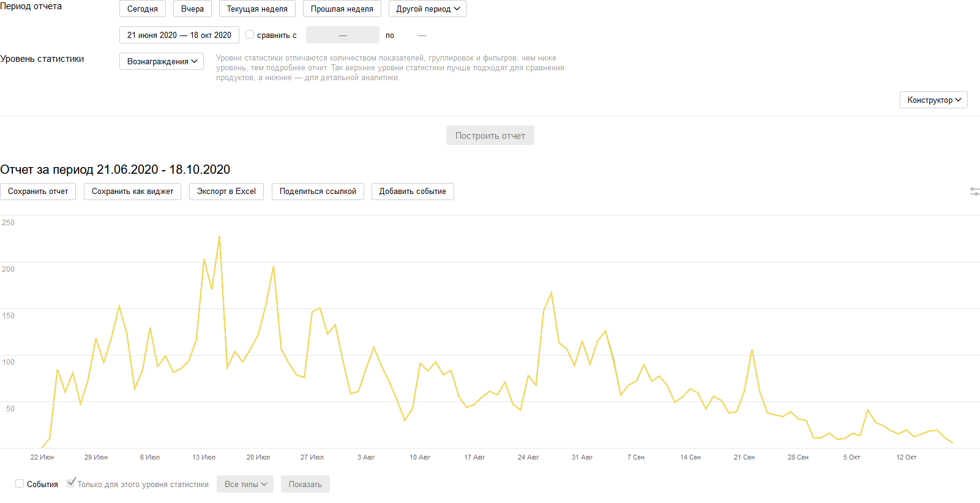Export the report via 'Экспорт в Excel'

pos(226,192)
